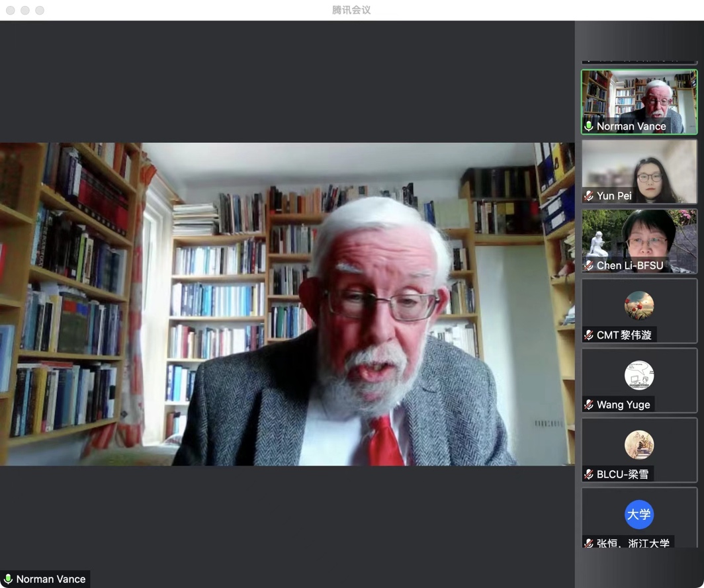Click Wang Yuge's round white avatar
This screenshot has height=588, width=704.
coord(639,375)
